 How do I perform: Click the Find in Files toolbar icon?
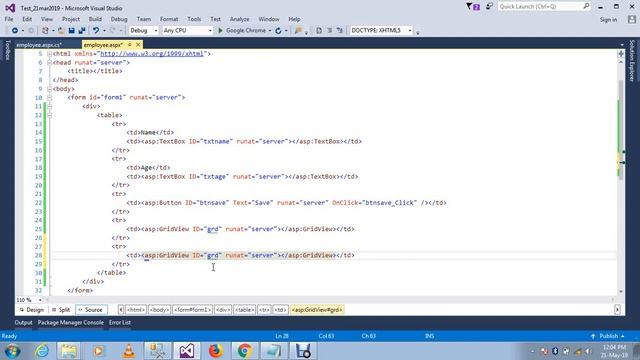[x=298, y=31]
